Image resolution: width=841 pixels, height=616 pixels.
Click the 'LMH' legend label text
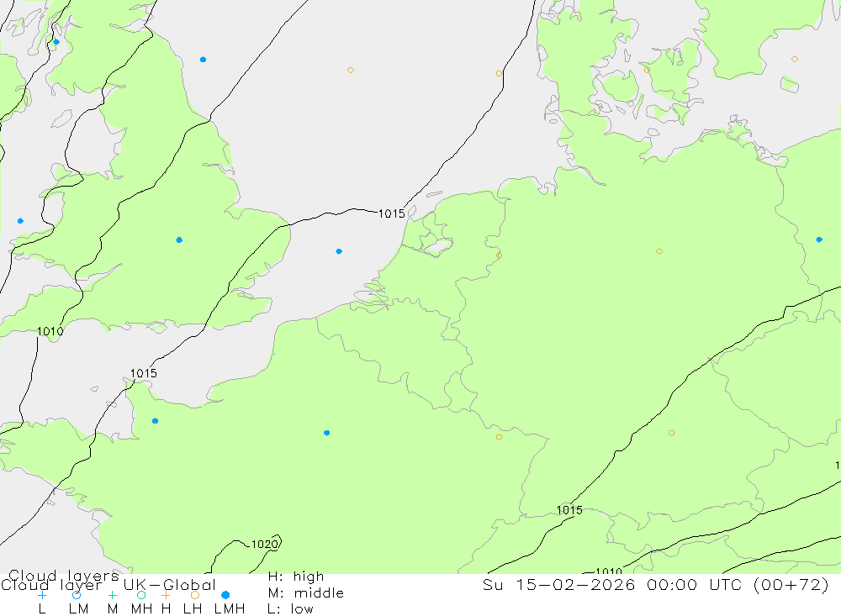pyautogui.click(x=230, y=609)
